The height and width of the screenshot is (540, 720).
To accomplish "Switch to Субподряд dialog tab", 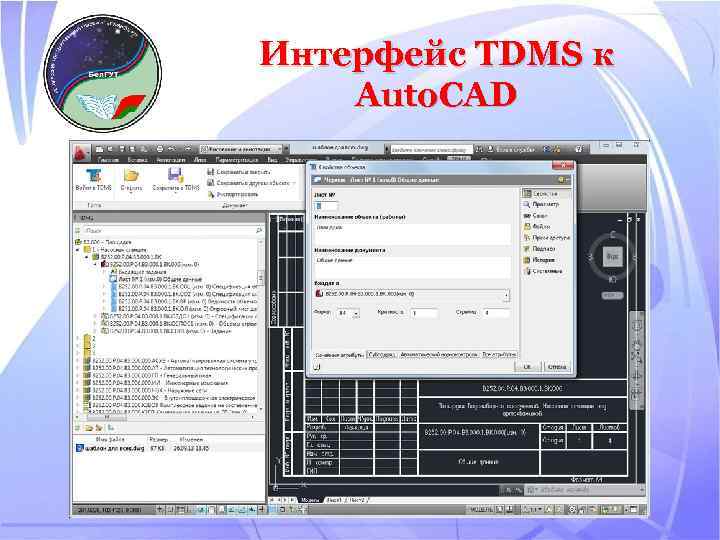I will coord(381,355).
